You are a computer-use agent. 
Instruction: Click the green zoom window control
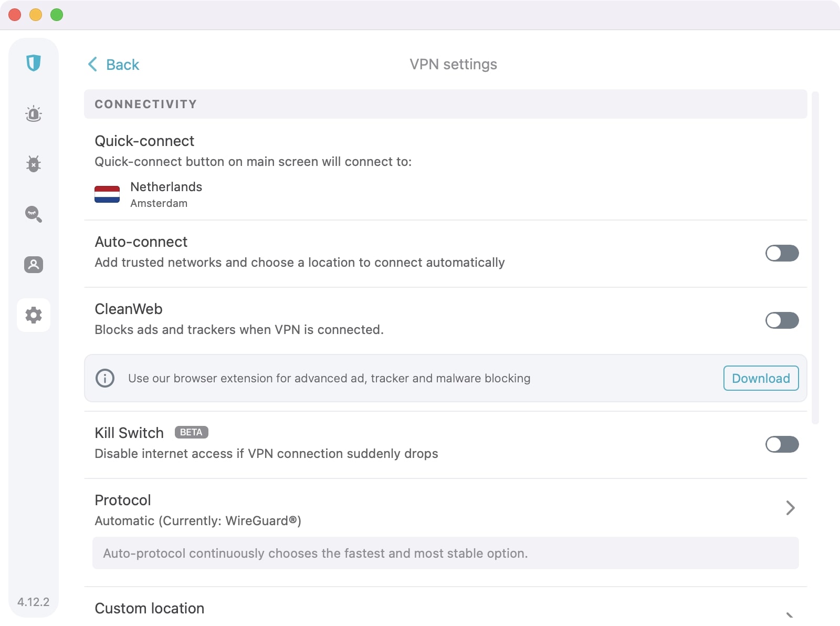(56, 15)
